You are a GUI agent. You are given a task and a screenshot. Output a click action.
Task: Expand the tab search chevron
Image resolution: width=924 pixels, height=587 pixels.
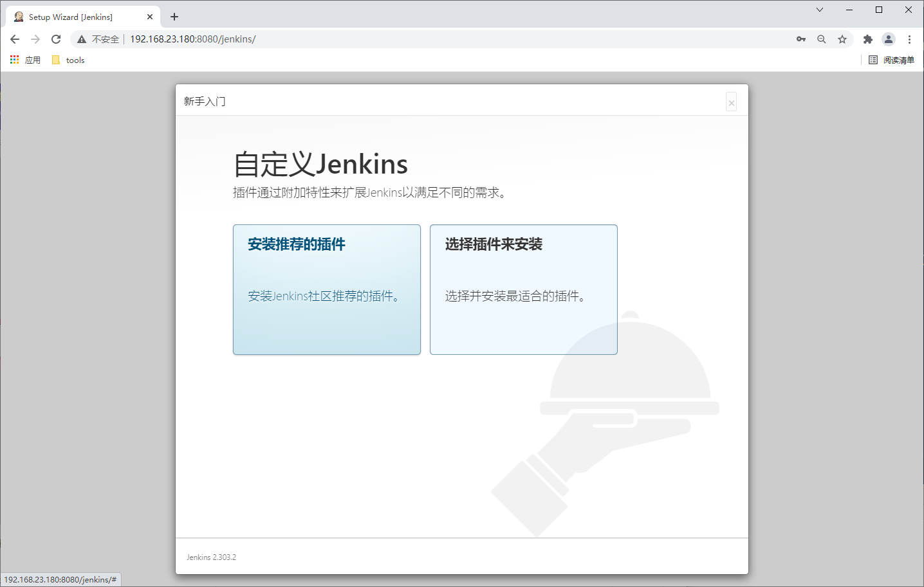coord(820,10)
